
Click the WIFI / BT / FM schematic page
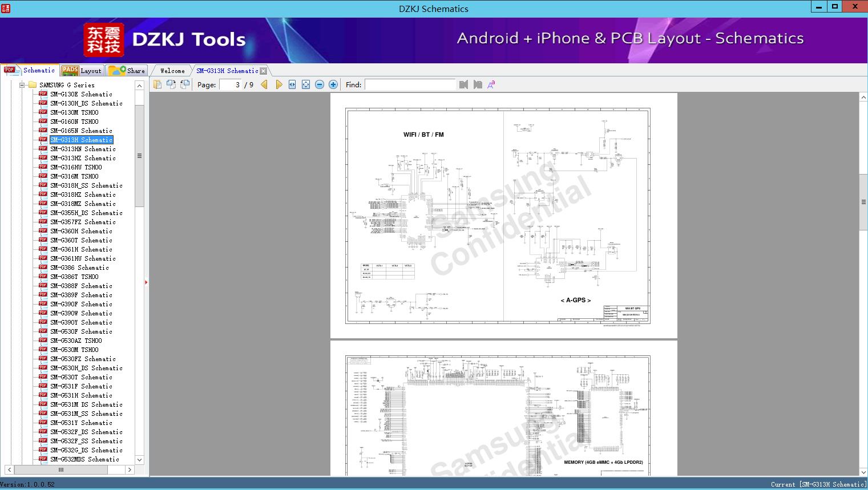pos(503,216)
